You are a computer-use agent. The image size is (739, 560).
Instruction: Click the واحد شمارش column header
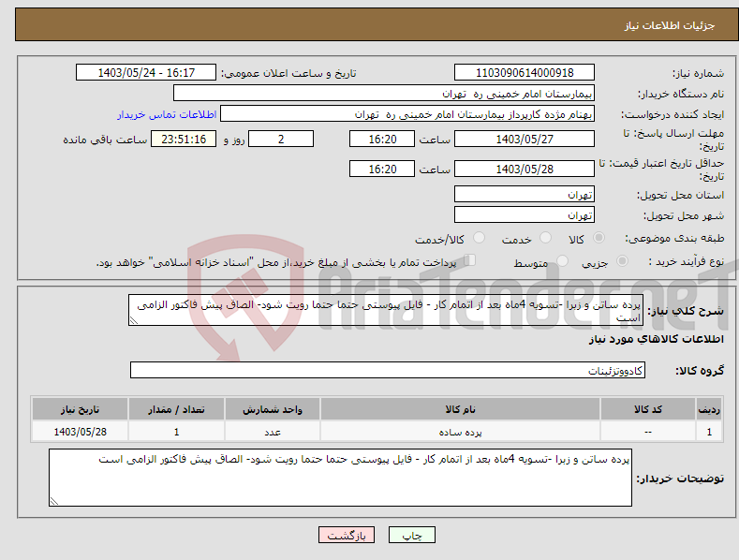tap(273, 409)
